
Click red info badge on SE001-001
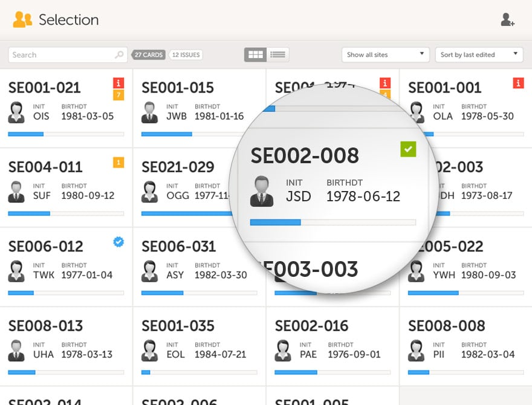click(x=518, y=83)
